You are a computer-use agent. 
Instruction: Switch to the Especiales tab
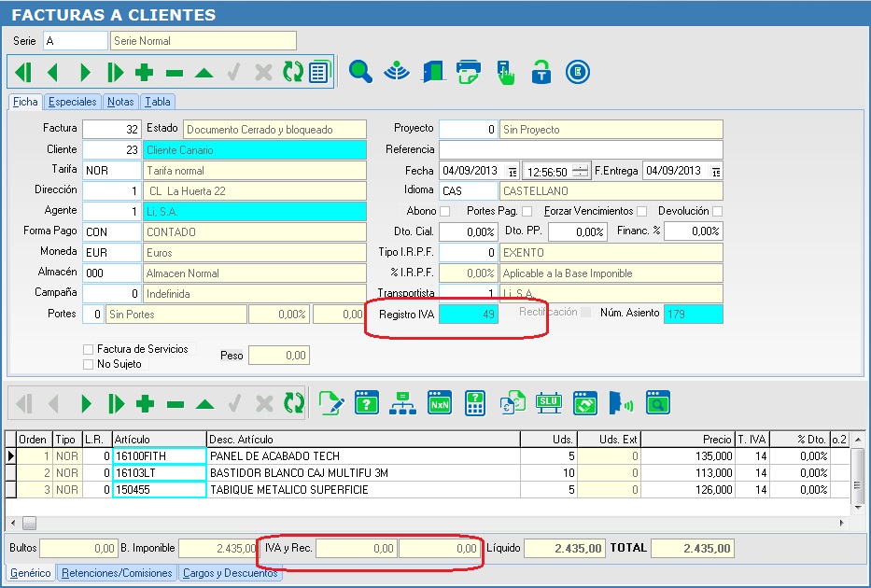(x=72, y=102)
